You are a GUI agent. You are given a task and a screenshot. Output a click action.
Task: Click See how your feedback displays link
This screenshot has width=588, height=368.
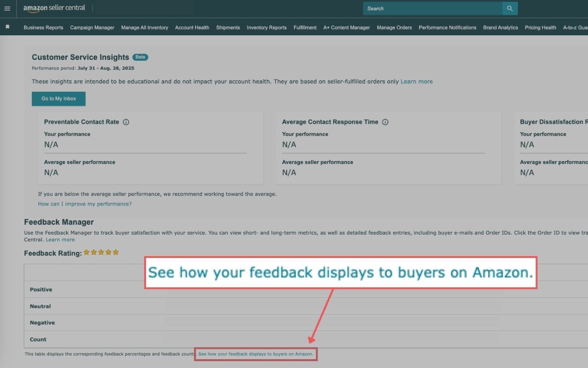pyautogui.click(x=256, y=354)
